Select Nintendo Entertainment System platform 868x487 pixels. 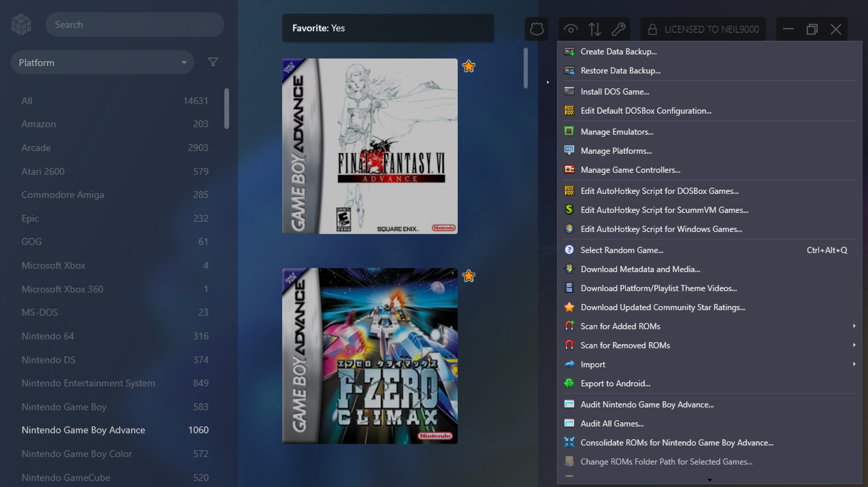pyautogui.click(x=115, y=383)
